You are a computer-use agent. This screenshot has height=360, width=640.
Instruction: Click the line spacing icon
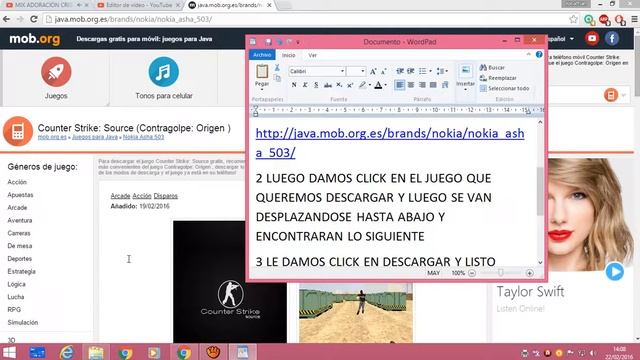point(441,71)
